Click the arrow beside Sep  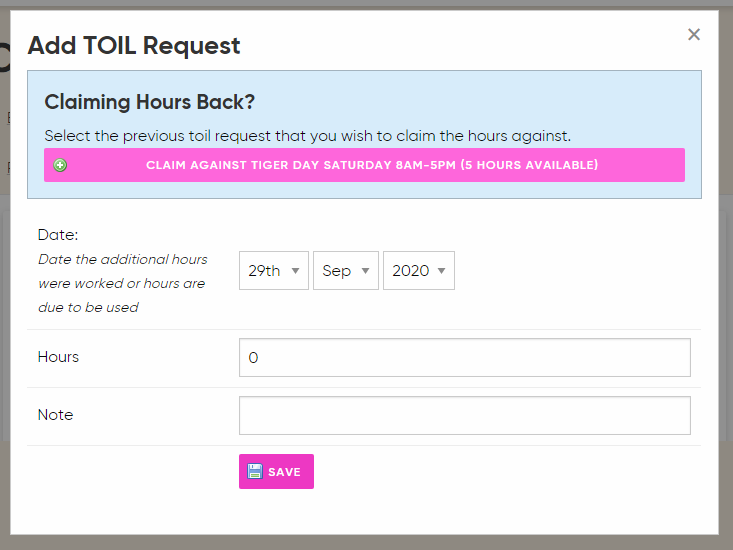pos(365,271)
